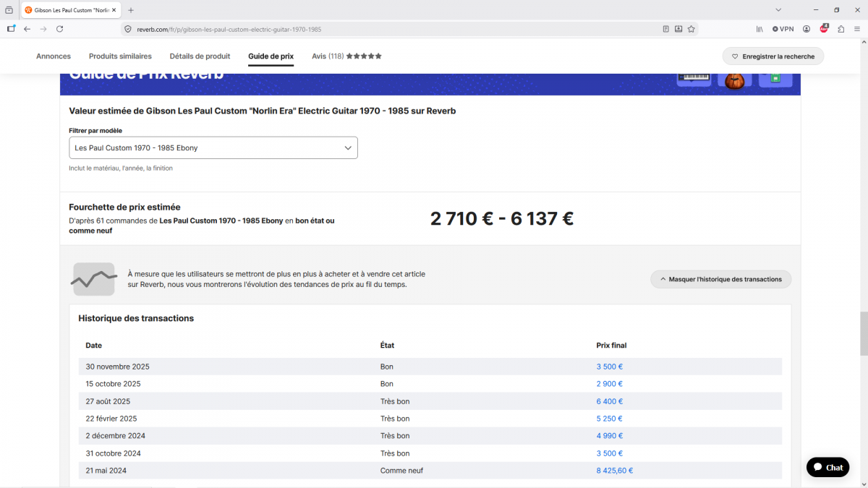Select the Guide de prix tab
This screenshot has height=488, width=868.
click(x=271, y=56)
